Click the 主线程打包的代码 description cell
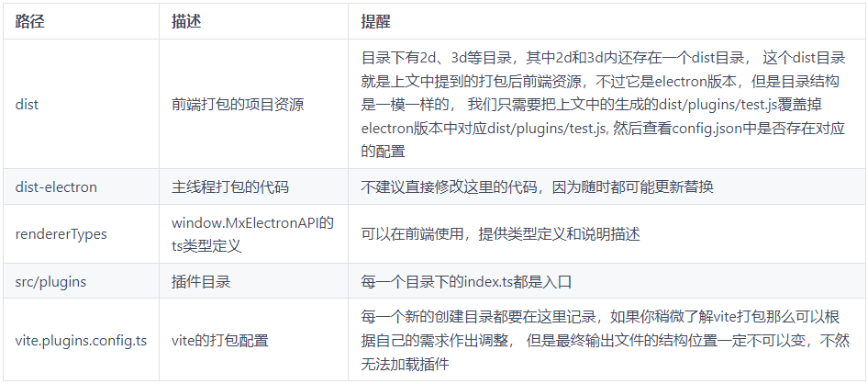The image size is (868, 384). click(x=230, y=187)
